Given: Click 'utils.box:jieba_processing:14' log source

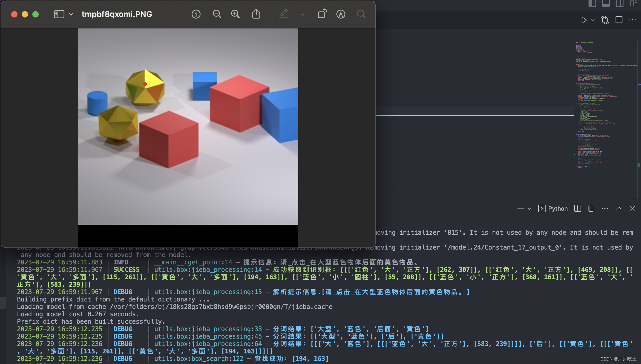Looking at the screenshot, I should tap(208, 270).
